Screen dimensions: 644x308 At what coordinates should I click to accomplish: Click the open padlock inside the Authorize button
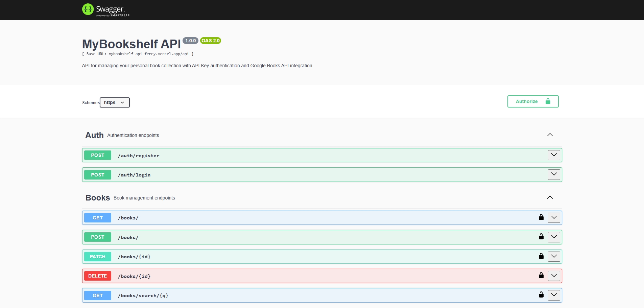[548, 101]
